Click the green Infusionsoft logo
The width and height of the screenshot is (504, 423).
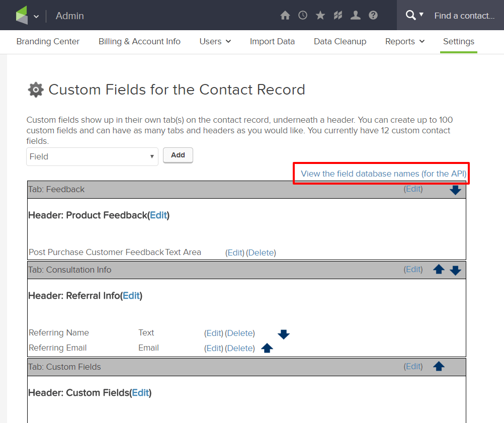(22, 15)
